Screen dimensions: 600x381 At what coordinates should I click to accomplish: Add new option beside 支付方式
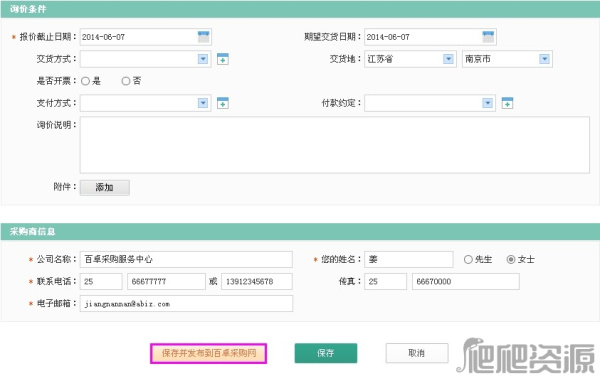click(x=223, y=103)
